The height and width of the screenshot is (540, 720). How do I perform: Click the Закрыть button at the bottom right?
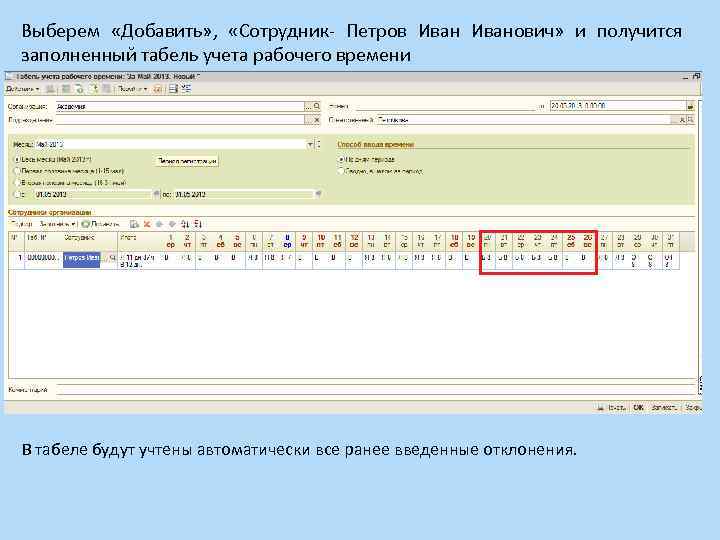point(692,407)
